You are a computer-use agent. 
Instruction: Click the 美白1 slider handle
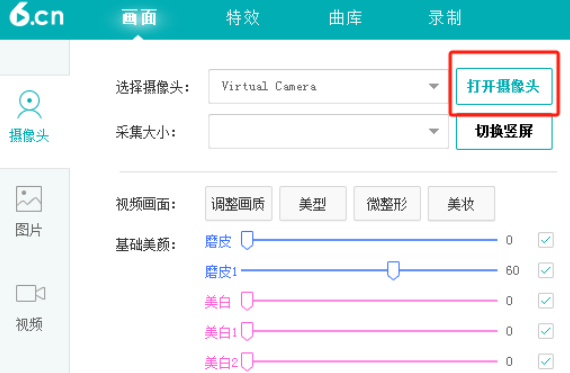click(x=247, y=331)
